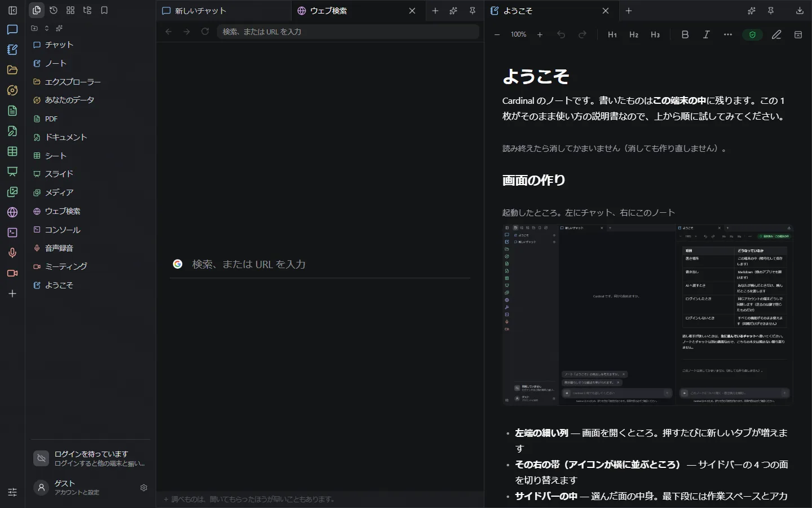The height and width of the screenshot is (508, 812).
Task: Zoom out the note with minus
Action: [497, 34]
